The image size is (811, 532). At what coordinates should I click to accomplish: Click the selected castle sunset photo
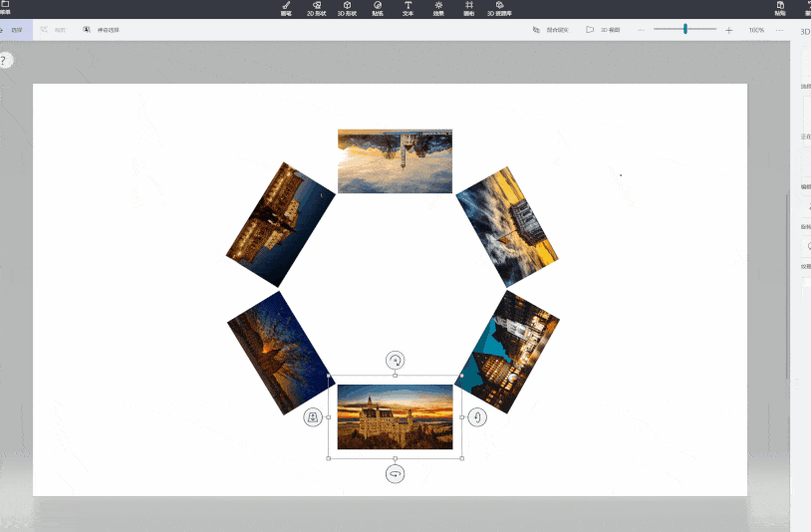coord(396,416)
